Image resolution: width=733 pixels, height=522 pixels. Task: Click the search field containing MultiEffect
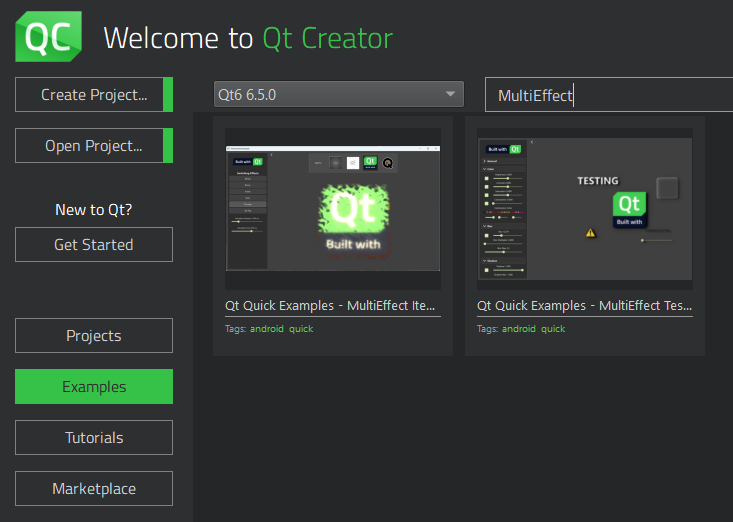(x=610, y=96)
